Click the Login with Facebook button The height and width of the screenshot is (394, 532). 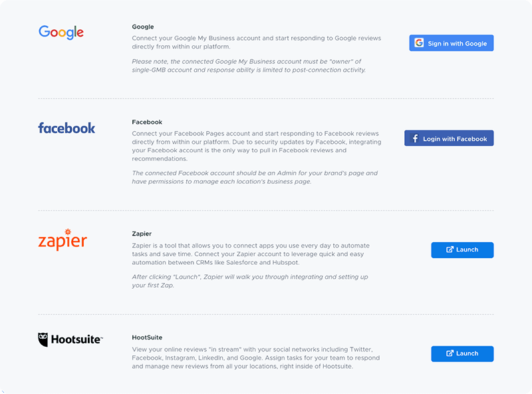(x=449, y=138)
